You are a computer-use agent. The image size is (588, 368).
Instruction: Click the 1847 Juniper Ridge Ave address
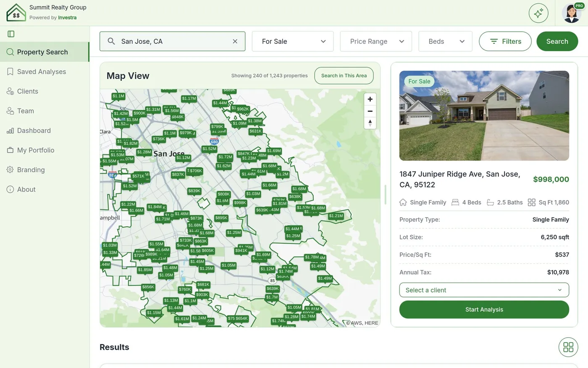tap(460, 179)
